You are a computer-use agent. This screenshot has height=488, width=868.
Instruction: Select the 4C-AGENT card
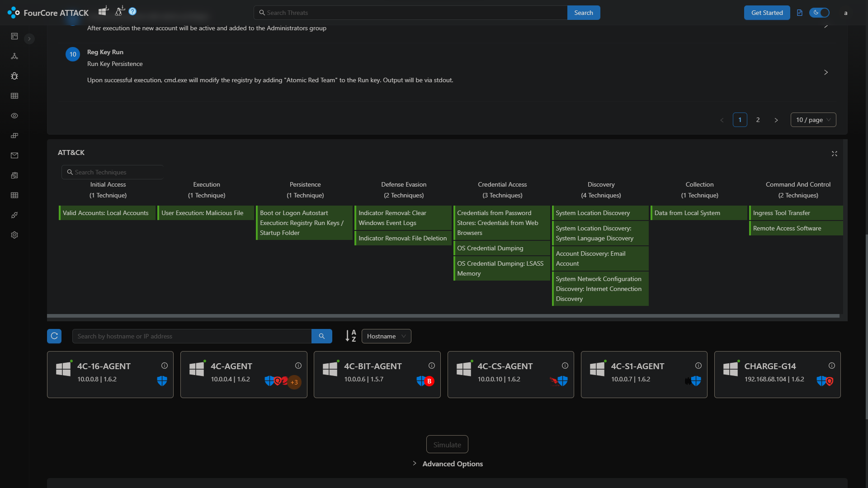[x=244, y=375]
